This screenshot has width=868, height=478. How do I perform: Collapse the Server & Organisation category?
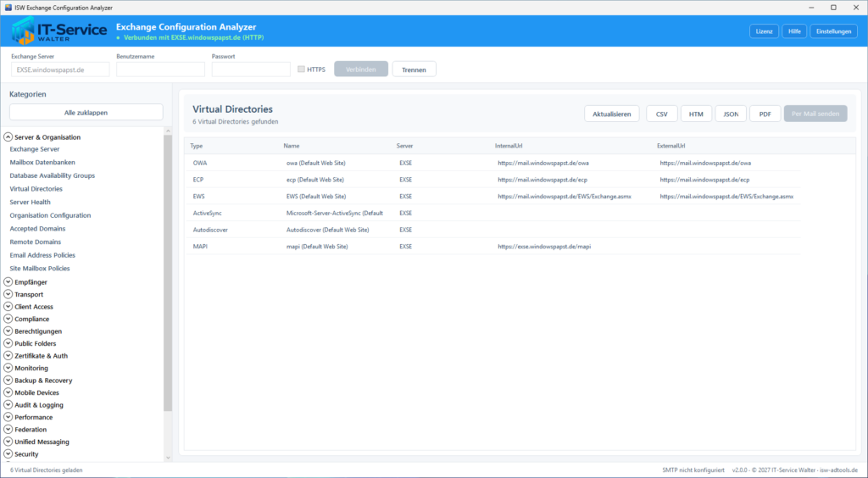pyautogui.click(x=8, y=136)
